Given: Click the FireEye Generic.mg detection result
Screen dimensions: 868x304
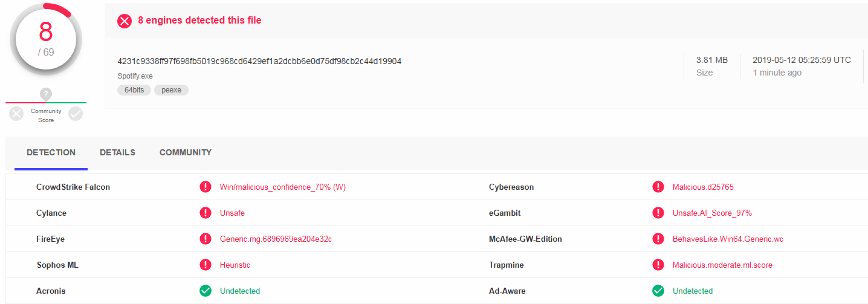Looking at the screenshot, I should pyautogui.click(x=276, y=239).
